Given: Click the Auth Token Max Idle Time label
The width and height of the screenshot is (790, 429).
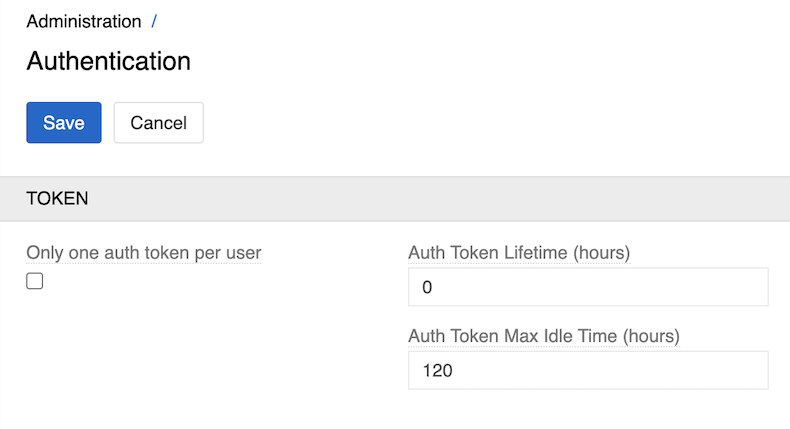Looking at the screenshot, I should coord(543,336).
